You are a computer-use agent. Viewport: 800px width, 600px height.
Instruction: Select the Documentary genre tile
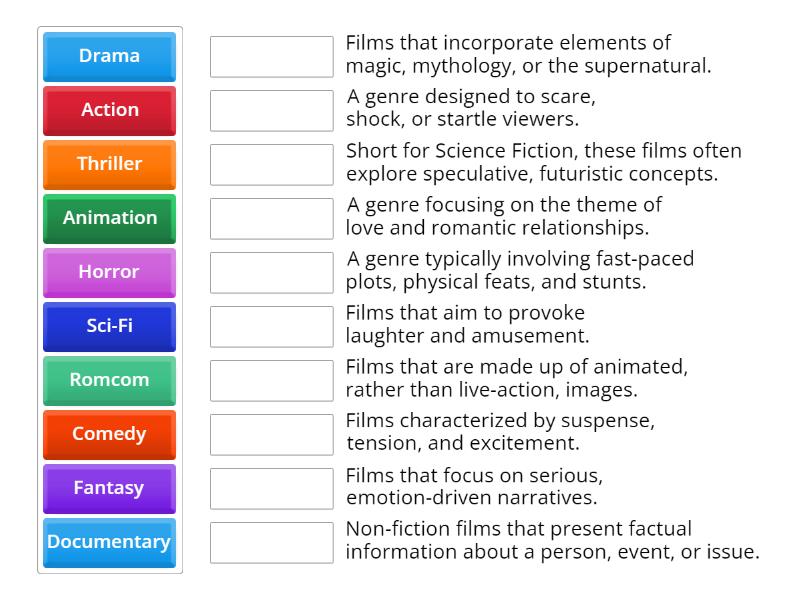click(x=107, y=542)
